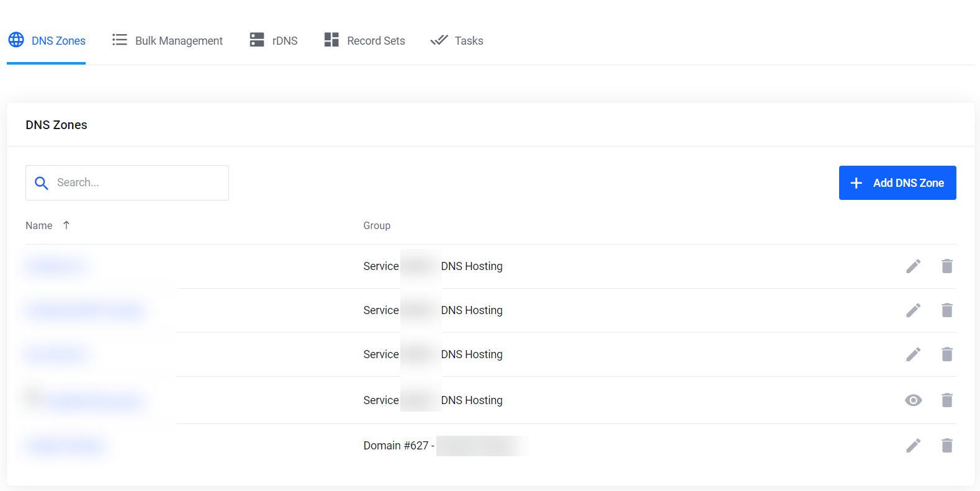Open the first blurred zone name link
The image size is (980, 491).
[56, 266]
